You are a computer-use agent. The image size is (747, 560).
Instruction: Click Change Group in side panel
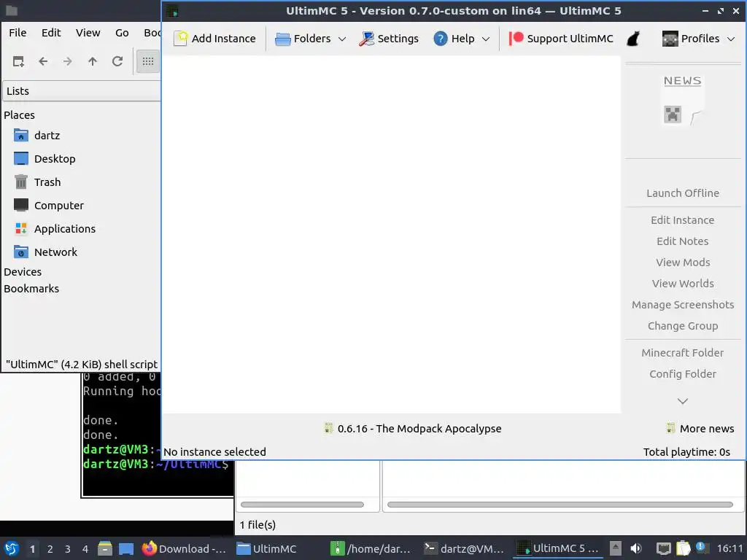click(683, 326)
